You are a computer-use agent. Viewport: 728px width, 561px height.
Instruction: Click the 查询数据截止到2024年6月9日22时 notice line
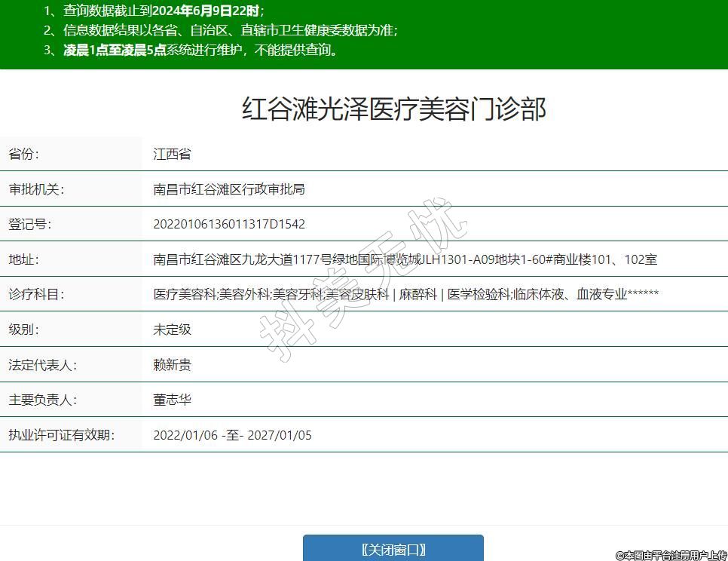coord(154,11)
